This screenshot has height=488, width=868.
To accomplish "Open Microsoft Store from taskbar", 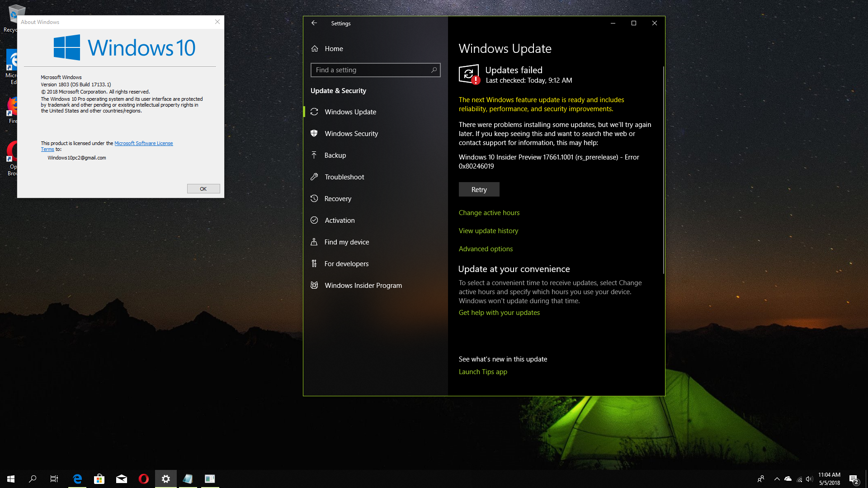I will pyautogui.click(x=99, y=479).
